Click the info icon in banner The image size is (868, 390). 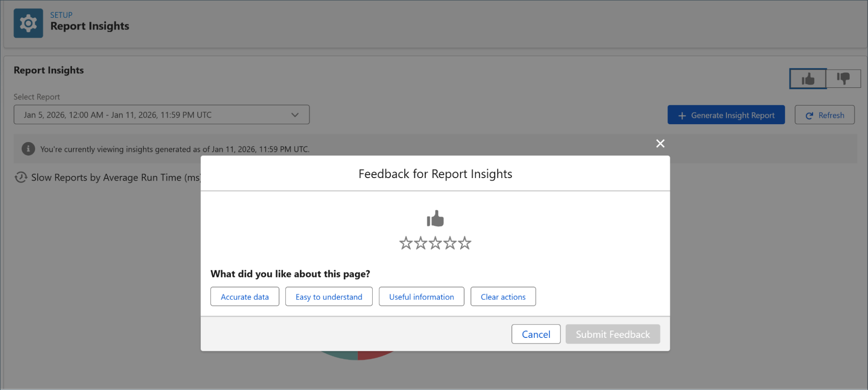28,149
